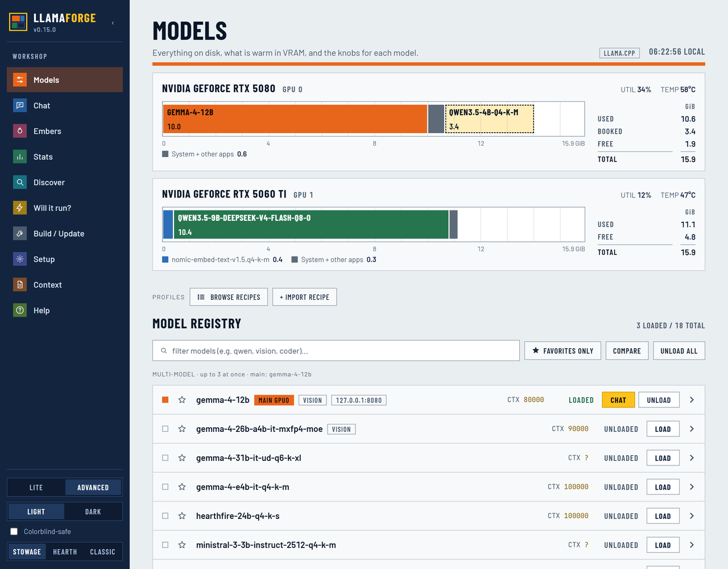This screenshot has height=569, width=728.
Task: Click the LlamaForge logo icon
Action: click(x=18, y=22)
